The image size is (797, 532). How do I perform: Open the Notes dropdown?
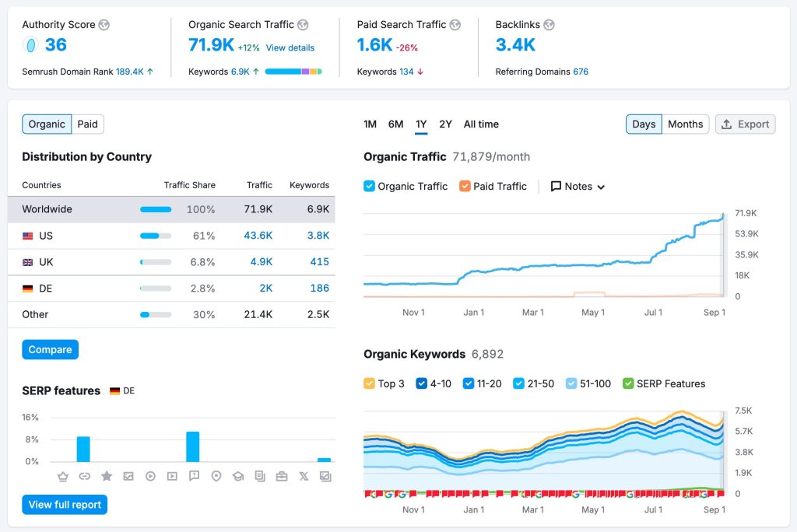tap(578, 187)
